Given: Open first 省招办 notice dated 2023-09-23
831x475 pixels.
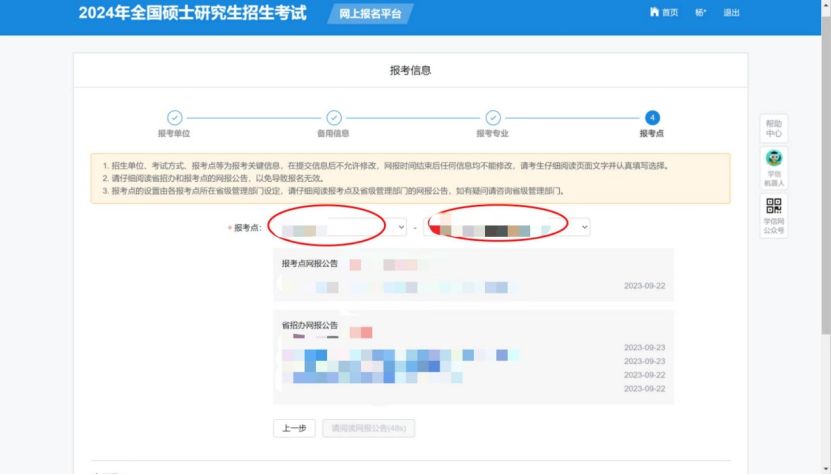Looking at the screenshot, I should (x=473, y=348).
